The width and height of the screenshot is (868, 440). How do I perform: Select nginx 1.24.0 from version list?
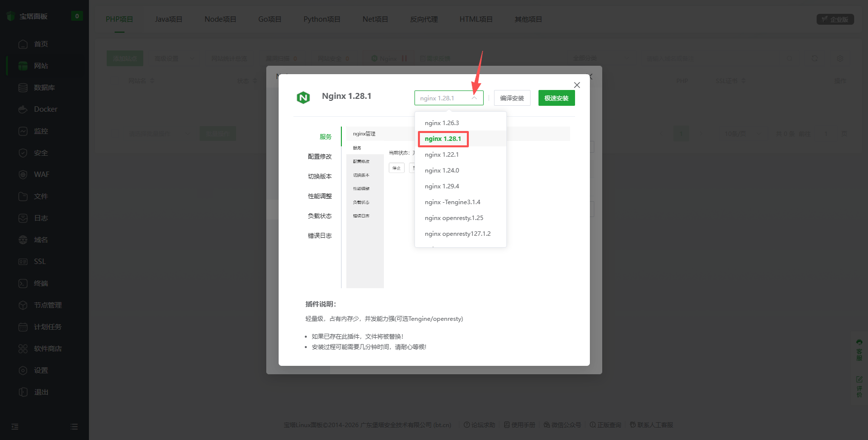460,170
